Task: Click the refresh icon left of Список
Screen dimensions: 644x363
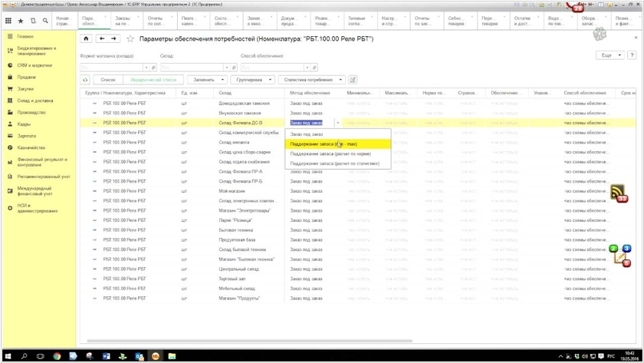Action: coord(85,79)
